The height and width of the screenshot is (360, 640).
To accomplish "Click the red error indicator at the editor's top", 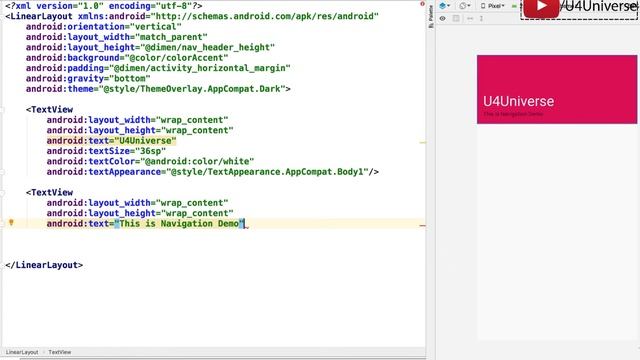I will pos(422,4).
